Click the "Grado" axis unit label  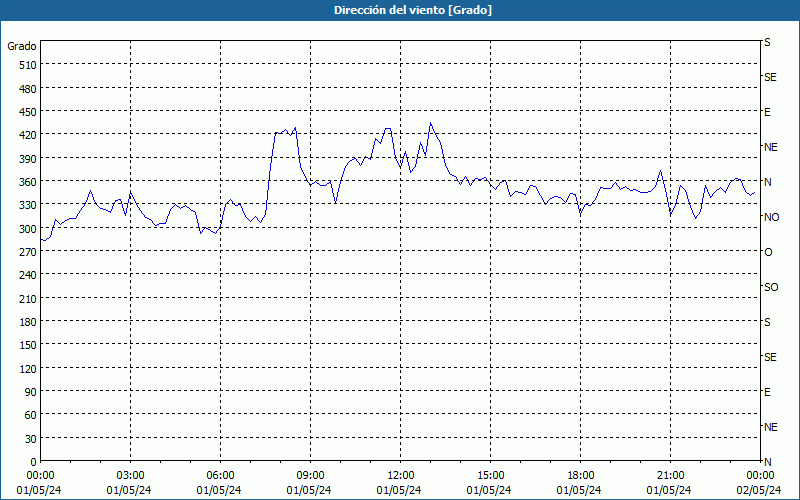22,46
